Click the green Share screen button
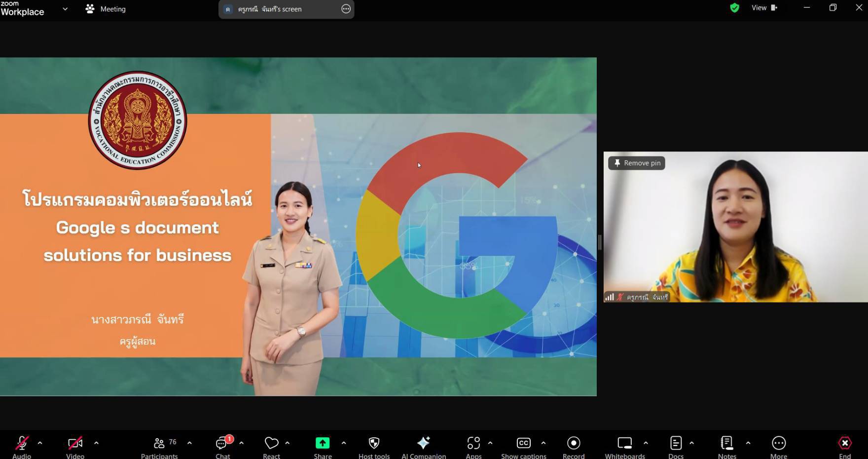Viewport: 868px width, 459px height. [x=323, y=443]
